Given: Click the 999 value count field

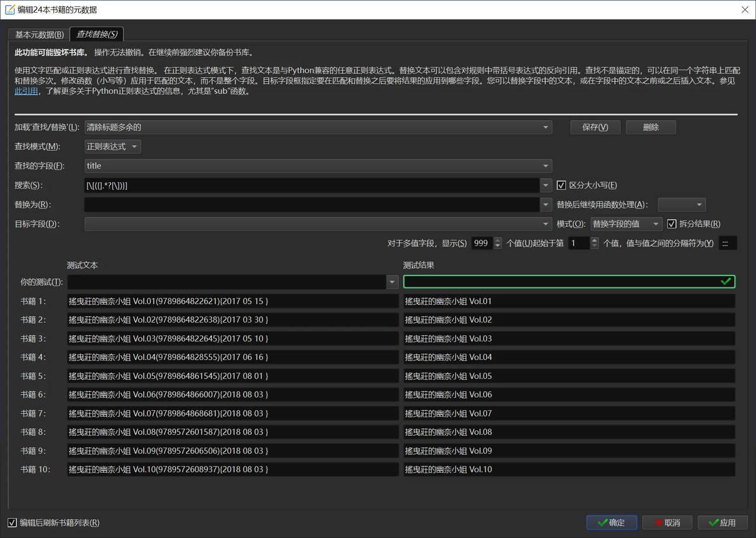Looking at the screenshot, I should pyautogui.click(x=482, y=243).
